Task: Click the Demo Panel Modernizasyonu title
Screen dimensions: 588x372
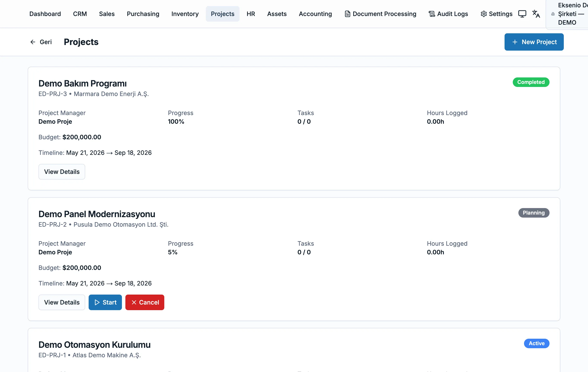Action: point(97,214)
